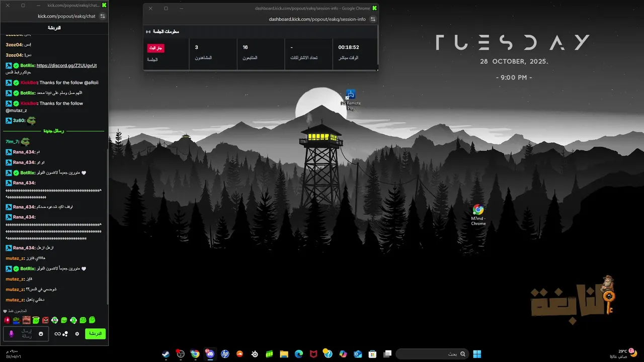This screenshot has width=644, height=362.
Task: Open M7md - Chrome desktop shortcut
Action: (478, 215)
